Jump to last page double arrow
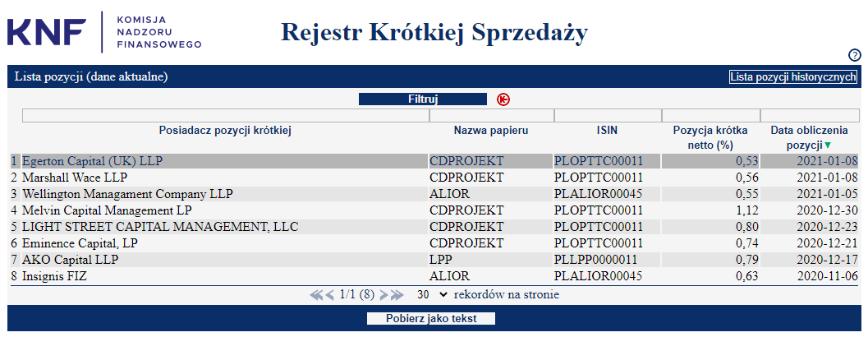Viewport: 868px width, 337px height. pyautogui.click(x=397, y=295)
